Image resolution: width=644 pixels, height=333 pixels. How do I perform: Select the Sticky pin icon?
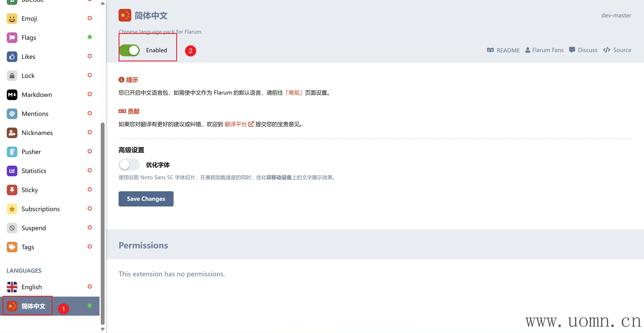pyautogui.click(x=12, y=190)
